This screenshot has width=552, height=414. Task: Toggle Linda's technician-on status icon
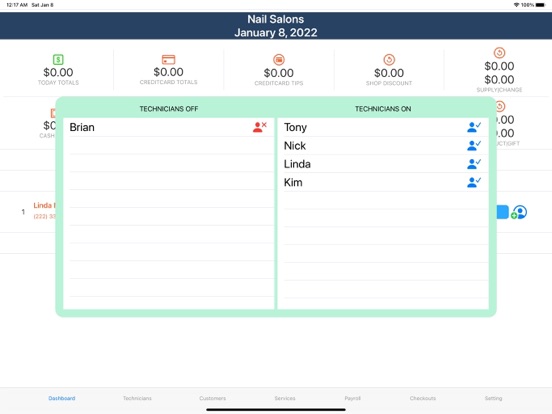(474, 164)
